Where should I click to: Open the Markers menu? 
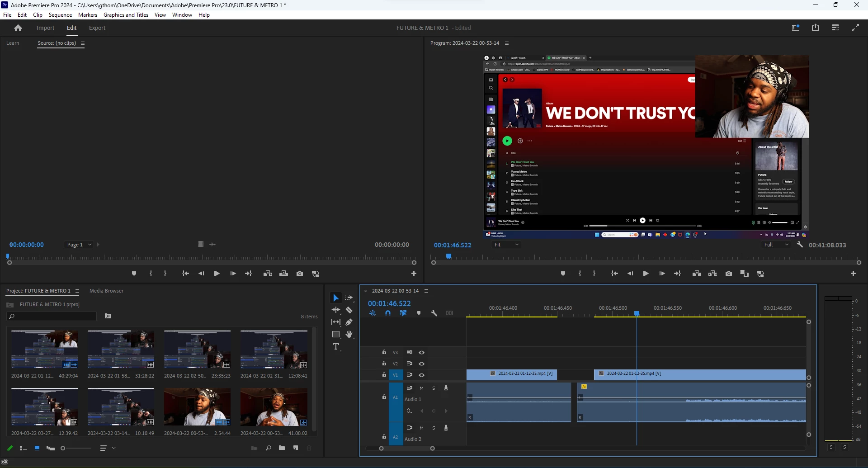pyautogui.click(x=88, y=15)
